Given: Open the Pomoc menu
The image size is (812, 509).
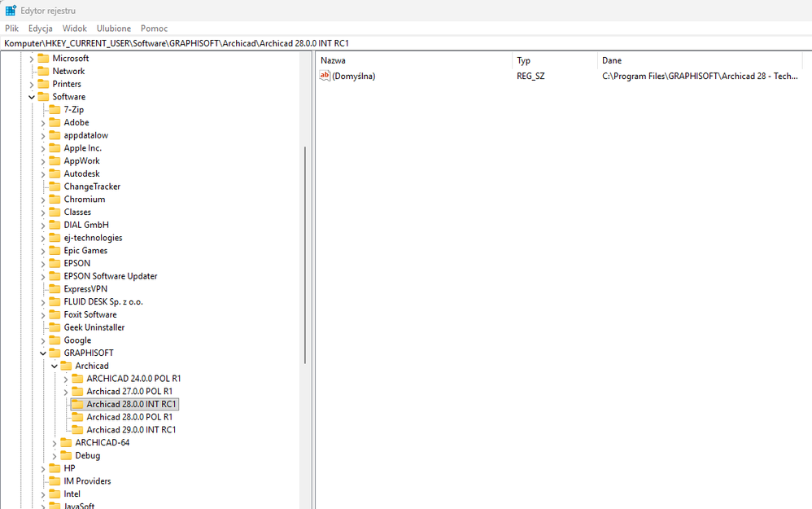Looking at the screenshot, I should pyautogui.click(x=155, y=29).
